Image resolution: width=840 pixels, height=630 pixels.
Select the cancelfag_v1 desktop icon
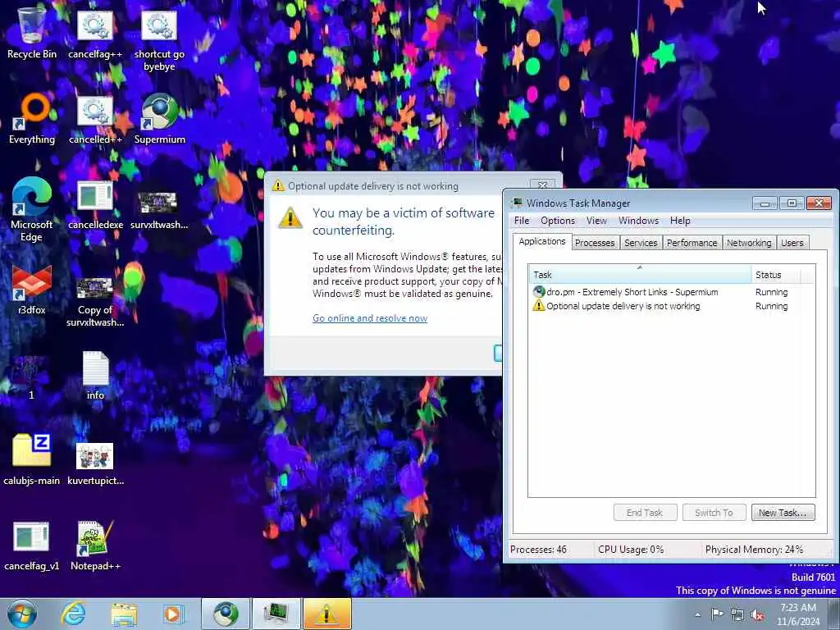[32, 546]
